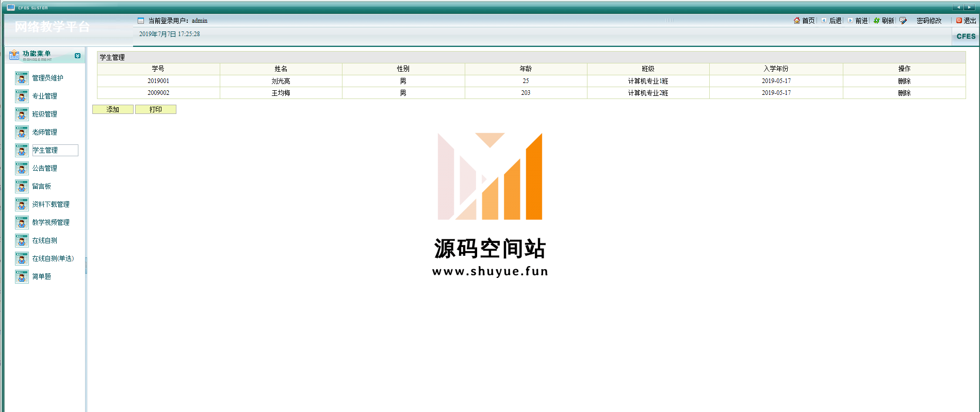Open 教学视频管理 menu item
Viewport: 980px width, 412px height.
pos(51,222)
